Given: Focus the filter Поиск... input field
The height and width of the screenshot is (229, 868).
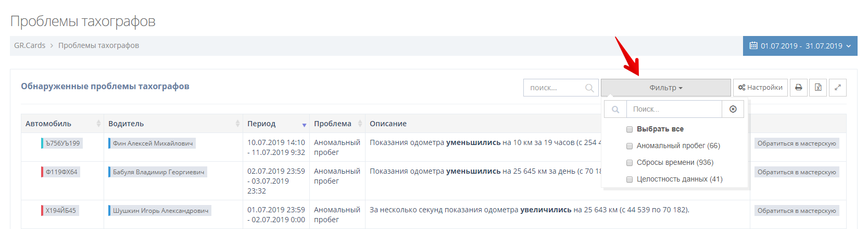Looking at the screenshot, I should click(x=674, y=109).
